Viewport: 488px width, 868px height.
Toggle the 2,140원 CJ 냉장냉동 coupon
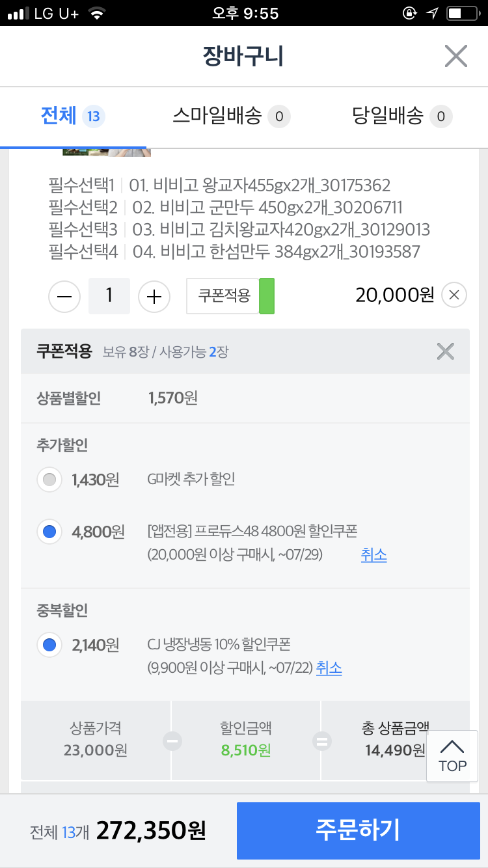(49, 645)
